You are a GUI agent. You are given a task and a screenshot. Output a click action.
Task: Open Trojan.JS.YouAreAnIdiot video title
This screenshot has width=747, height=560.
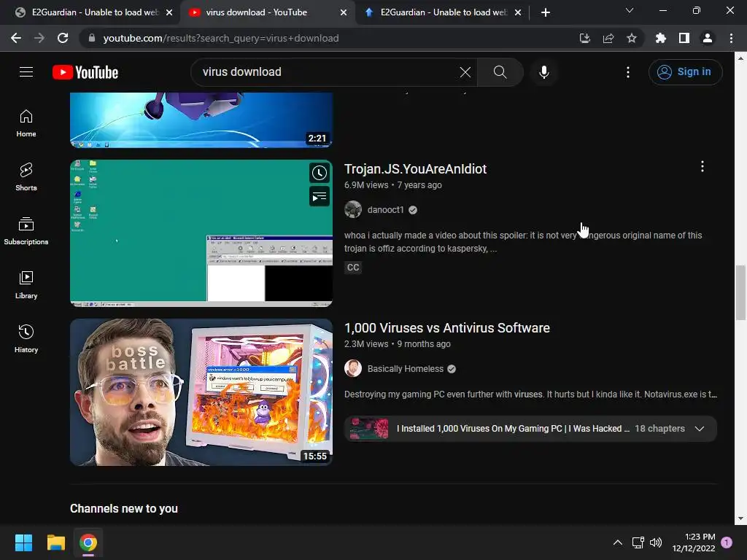415,169
